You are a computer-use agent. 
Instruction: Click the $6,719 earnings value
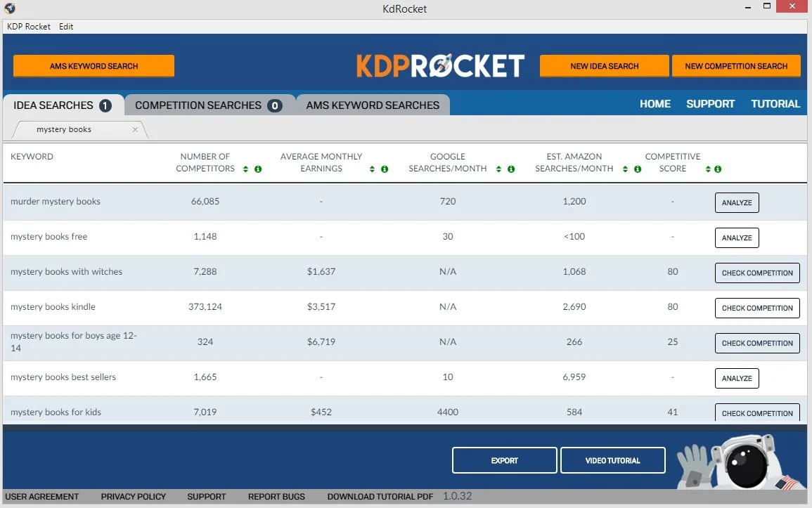(321, 342)
